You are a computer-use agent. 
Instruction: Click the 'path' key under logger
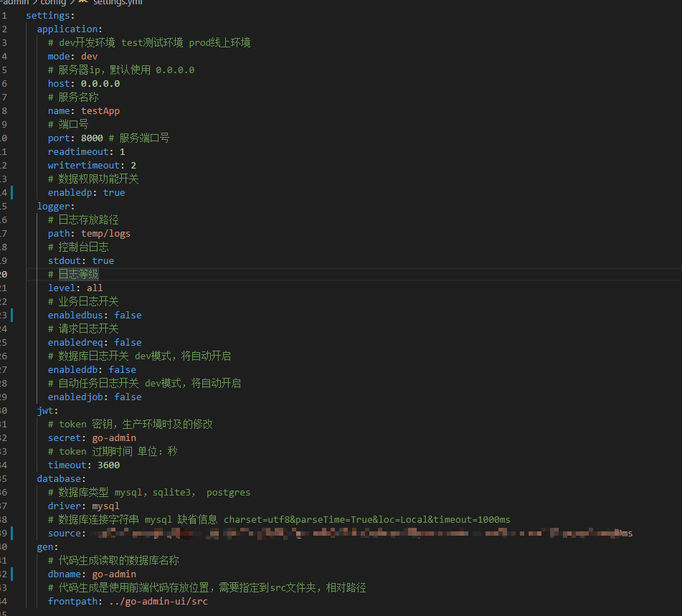coord(59,234)
